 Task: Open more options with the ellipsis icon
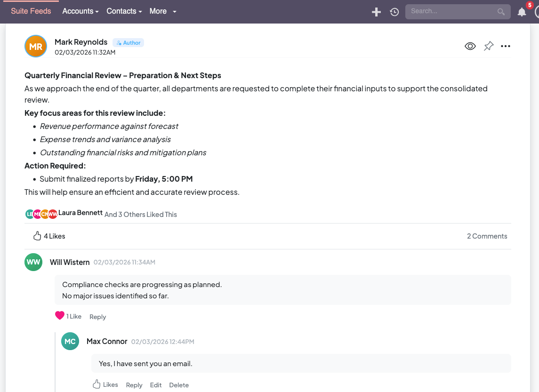[x=506, y=46]
